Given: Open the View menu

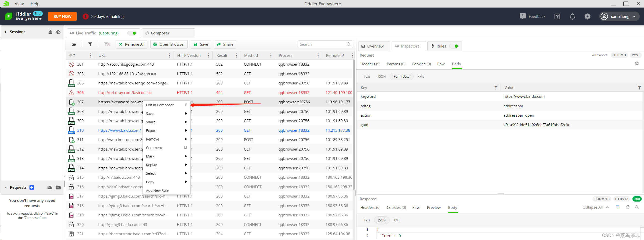Looking at the screenshot, I should [x=19, y=4].
